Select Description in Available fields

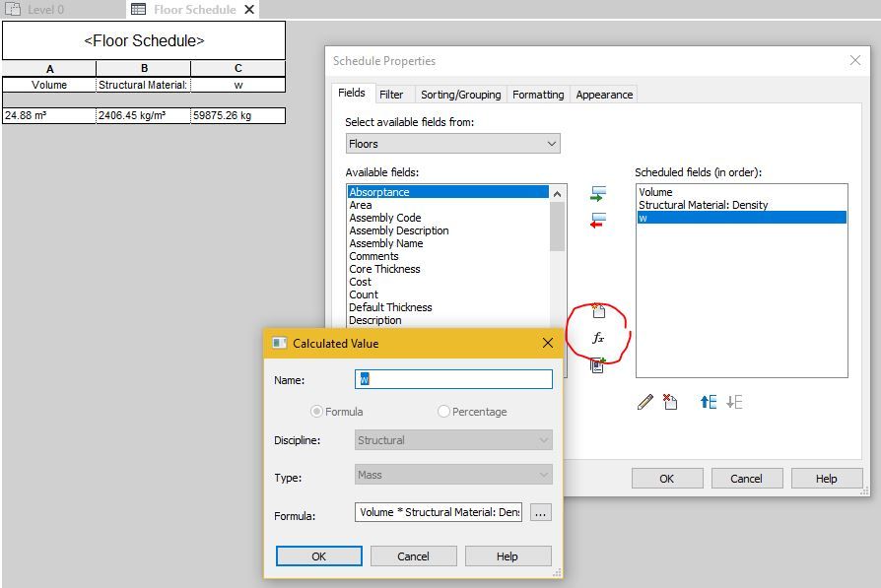tap(447, 320)
